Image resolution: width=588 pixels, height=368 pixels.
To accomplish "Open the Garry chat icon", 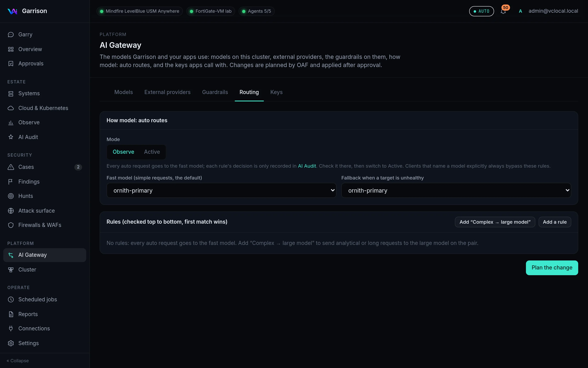I will click(x=11, y=35).
